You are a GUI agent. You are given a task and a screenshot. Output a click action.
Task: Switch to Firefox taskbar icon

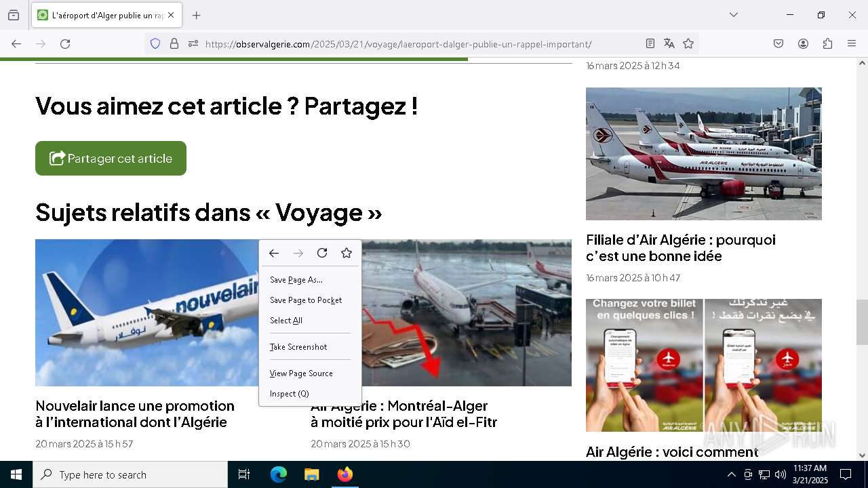[x=344, y=474]
